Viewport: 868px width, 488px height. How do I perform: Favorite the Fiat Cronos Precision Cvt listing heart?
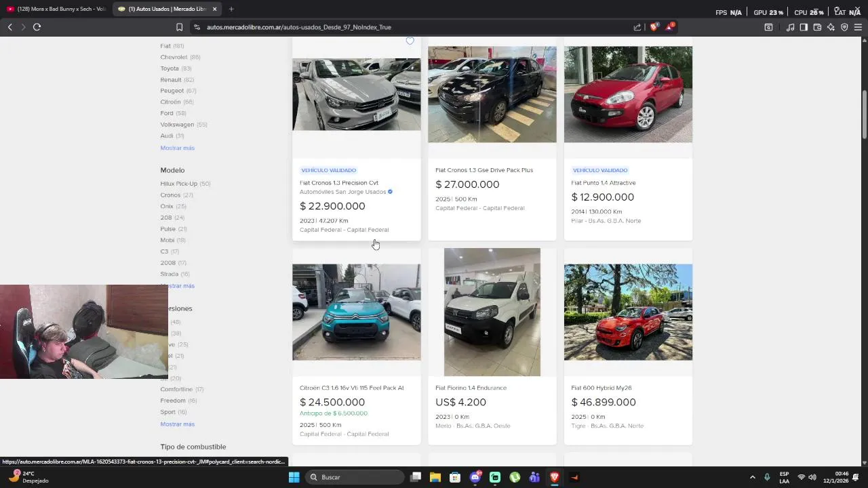[410, 41]
